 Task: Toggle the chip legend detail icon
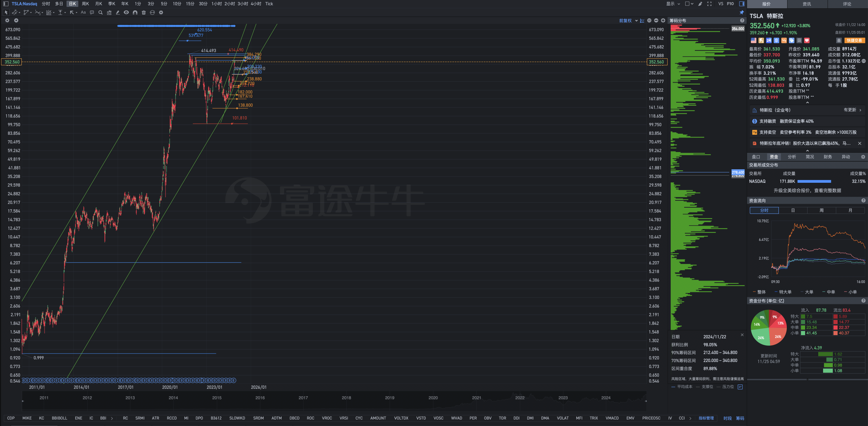tap(740, 387)
